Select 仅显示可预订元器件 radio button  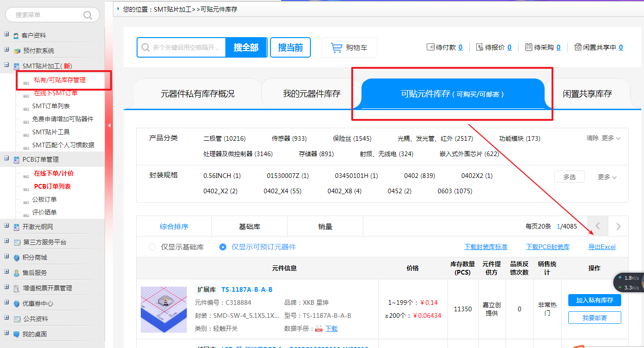click(223, 247)
